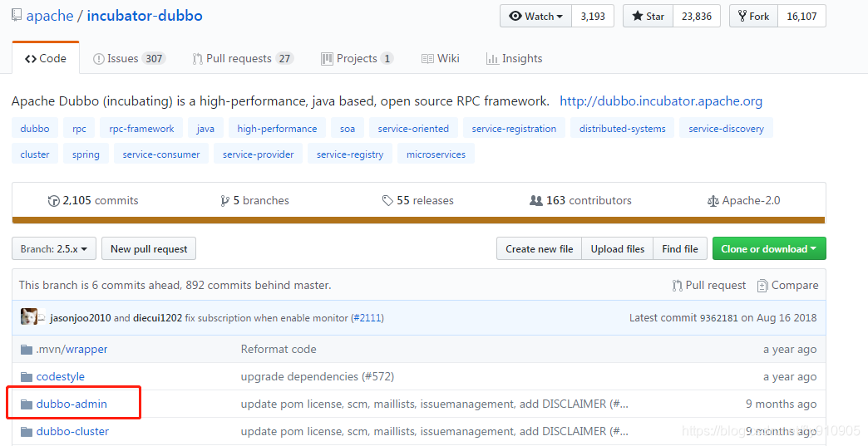Viewport: 868px width, 446px height.
Task: Click the Apache-2.0 license scale icon
Action: pos(713,201)
